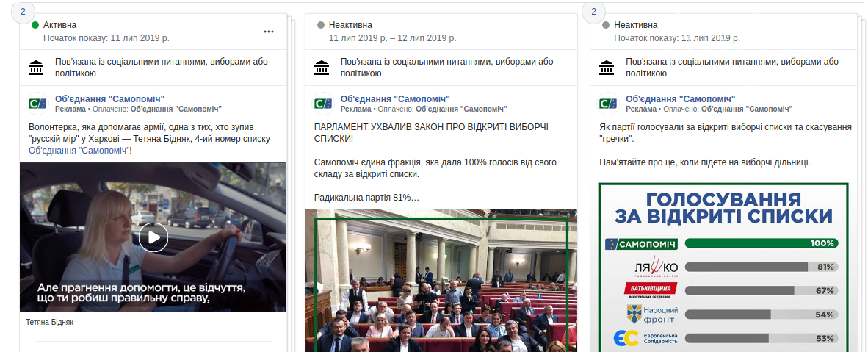Click the 'Оплачено' sponsor name in the third card
The height and width of the screenshot is (352, 868).
tap(747, 109)
